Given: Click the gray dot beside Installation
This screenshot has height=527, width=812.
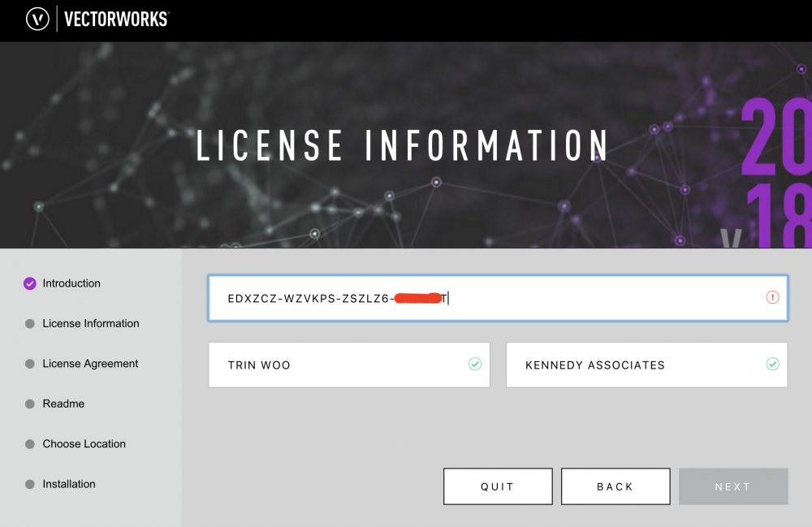Looking at the screenshot, I should click(28, 484).
